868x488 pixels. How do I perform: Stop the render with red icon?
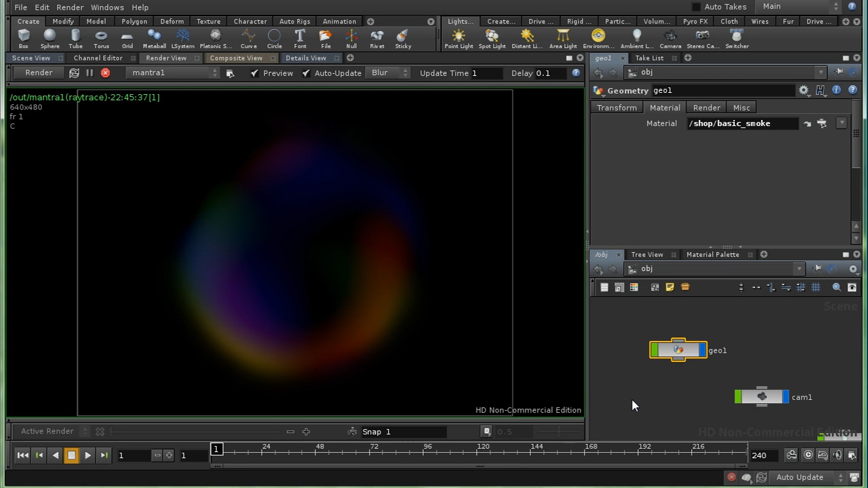[105, 73]
